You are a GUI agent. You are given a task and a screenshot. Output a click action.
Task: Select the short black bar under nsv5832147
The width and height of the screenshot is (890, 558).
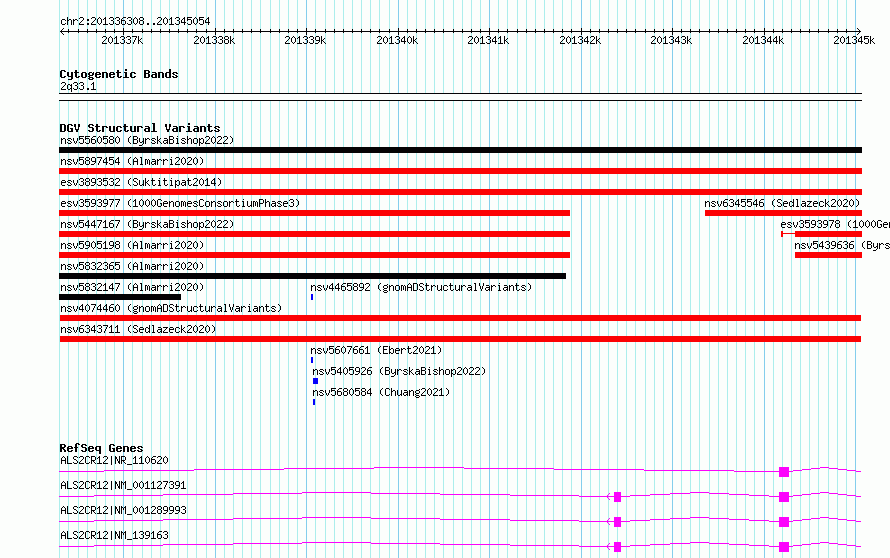(120, 297)
